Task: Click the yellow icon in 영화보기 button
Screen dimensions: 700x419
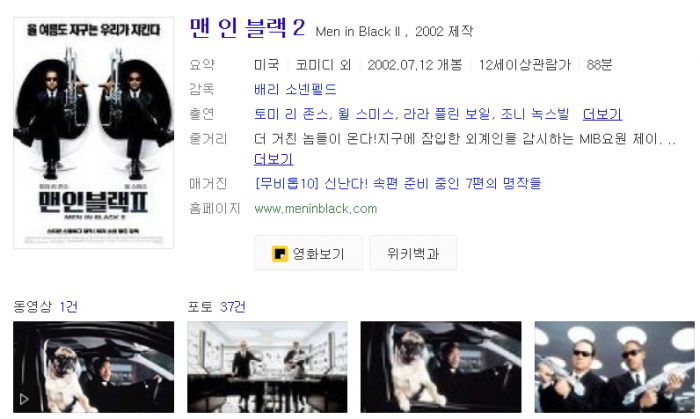Action: coord(279,253)
